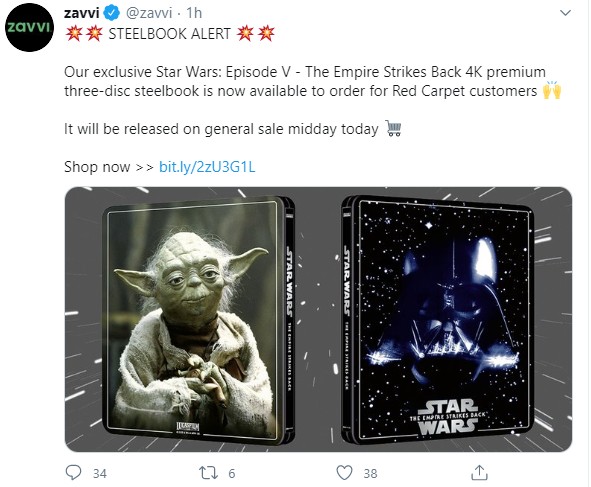The image size is (591, 487).
Task: Open the 1h tweet timestamp
Action: [x=194, y=13]
